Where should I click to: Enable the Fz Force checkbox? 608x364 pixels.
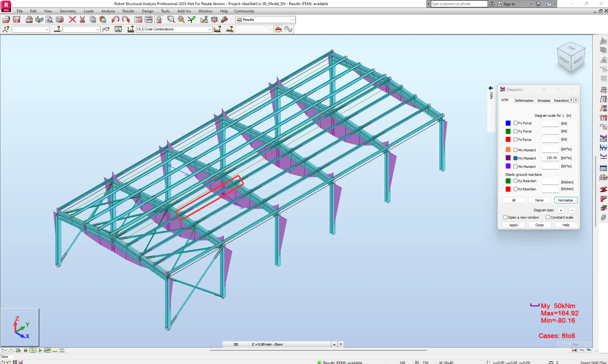[515, 140]
